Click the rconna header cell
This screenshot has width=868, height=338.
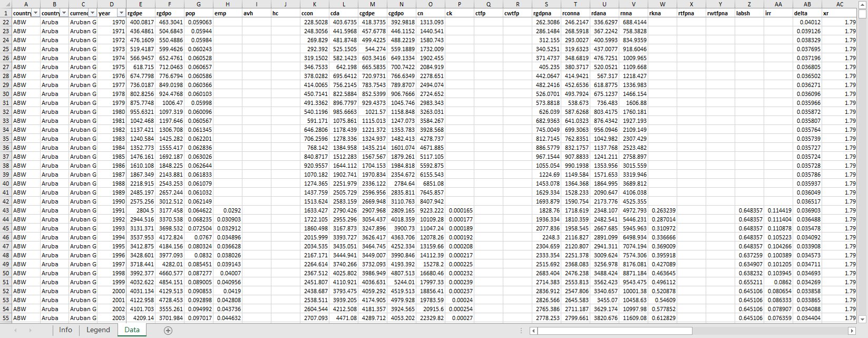click(576, 13)
